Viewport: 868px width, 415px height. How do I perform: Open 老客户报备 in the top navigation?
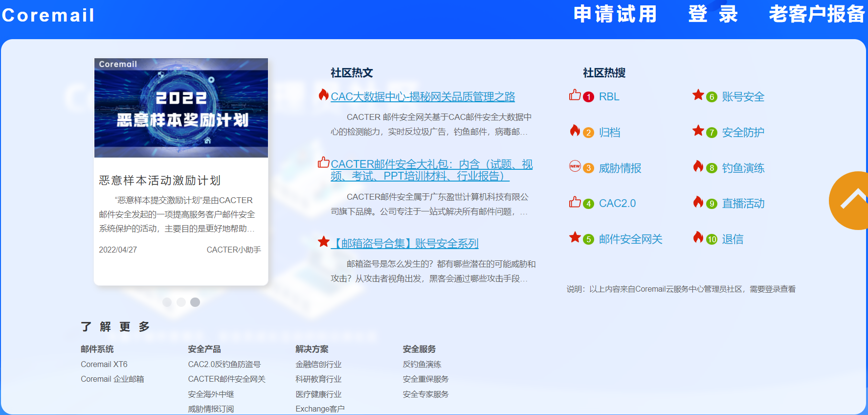click(816, 14)
